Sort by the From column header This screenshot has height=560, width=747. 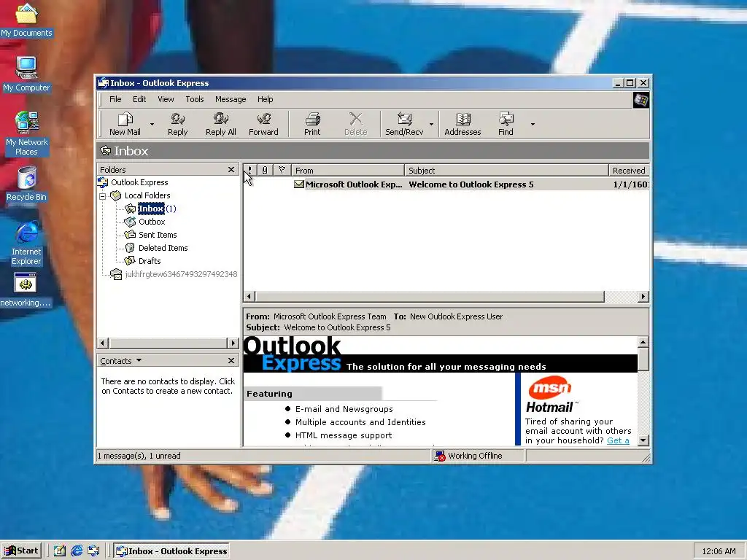[348, 170]
